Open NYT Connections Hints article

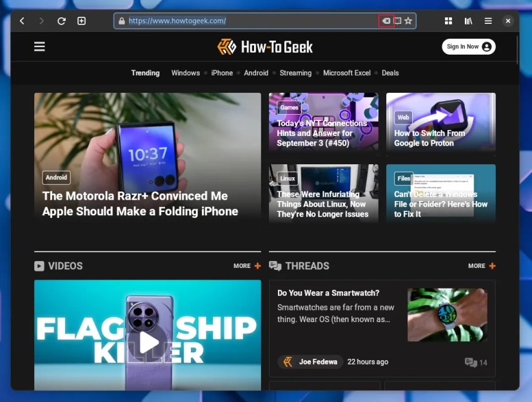(322, 133)
